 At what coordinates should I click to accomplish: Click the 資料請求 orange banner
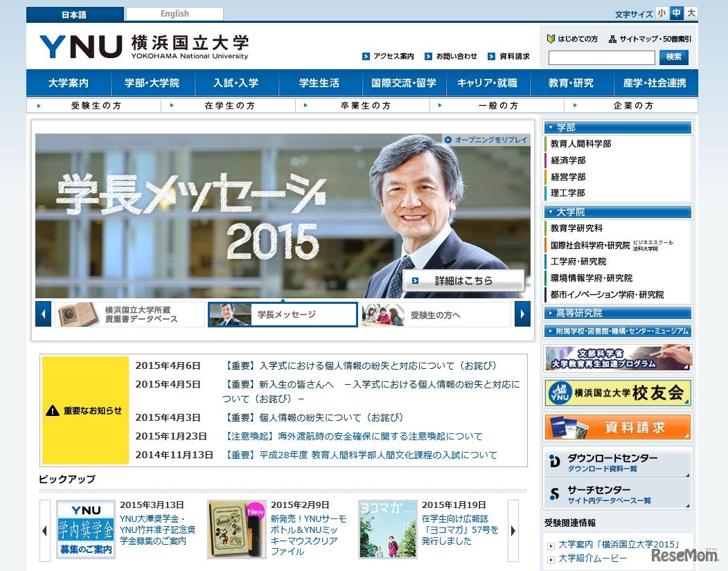[x=617, y=427]
